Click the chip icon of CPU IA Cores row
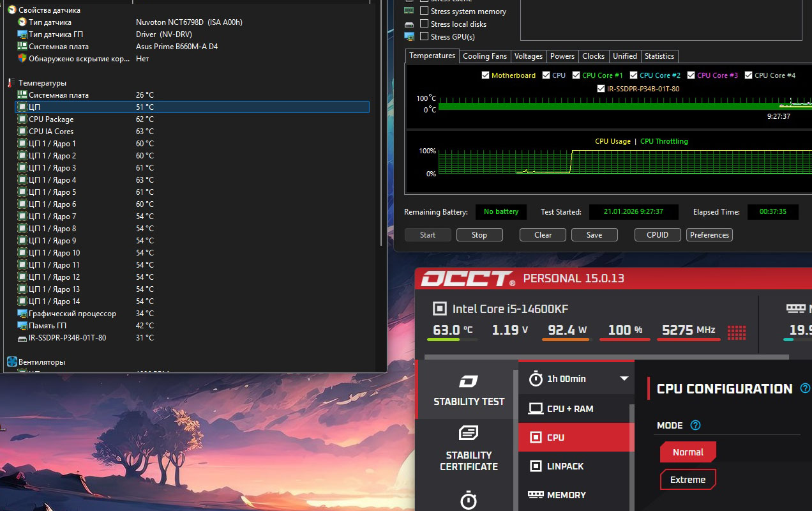This screenshot has width=812, height=511. [22, 132]
